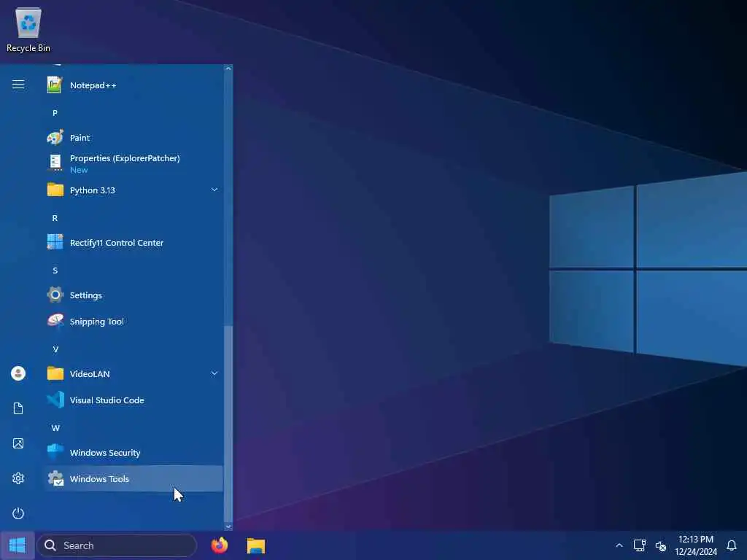Click the Power button in Start sidebar
This screenshot has width=747, height=560.
pyautogui.click(x=18, y=513)
